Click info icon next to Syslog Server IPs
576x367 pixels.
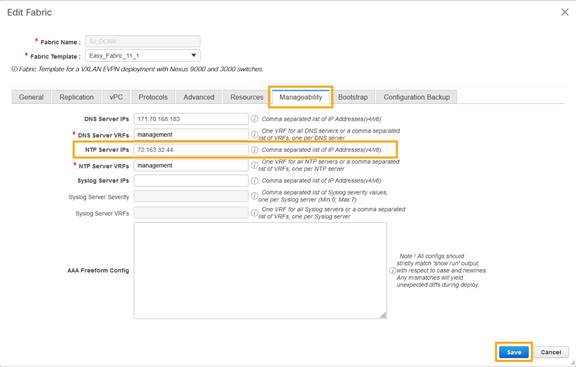pyautogui.click(x=254, y=180)
